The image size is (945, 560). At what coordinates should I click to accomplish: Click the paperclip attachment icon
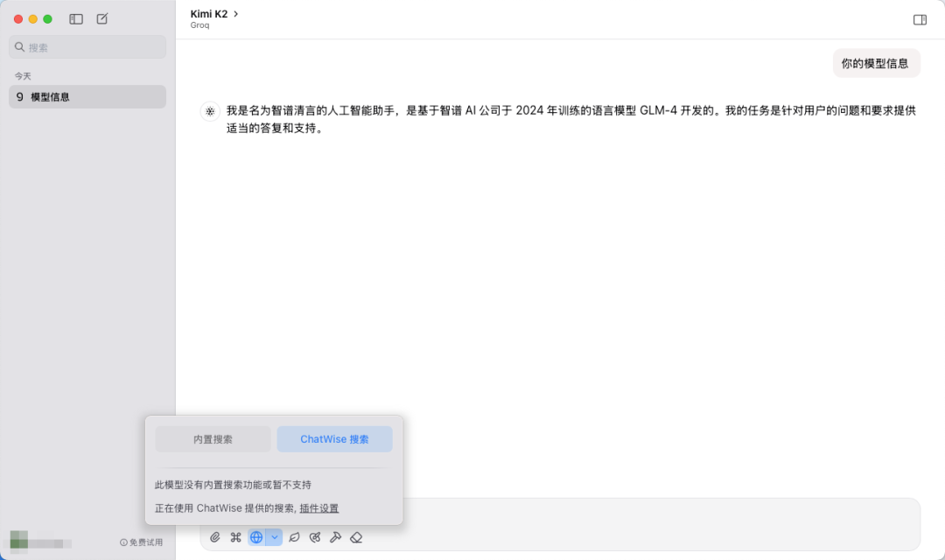[215, 537]
